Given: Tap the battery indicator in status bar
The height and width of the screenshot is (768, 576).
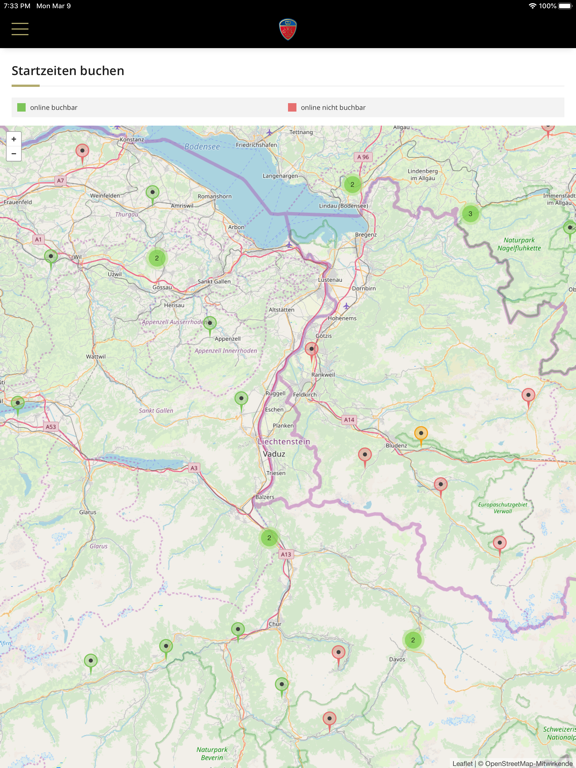Looking at the screenshot, I should pos(563,6).
